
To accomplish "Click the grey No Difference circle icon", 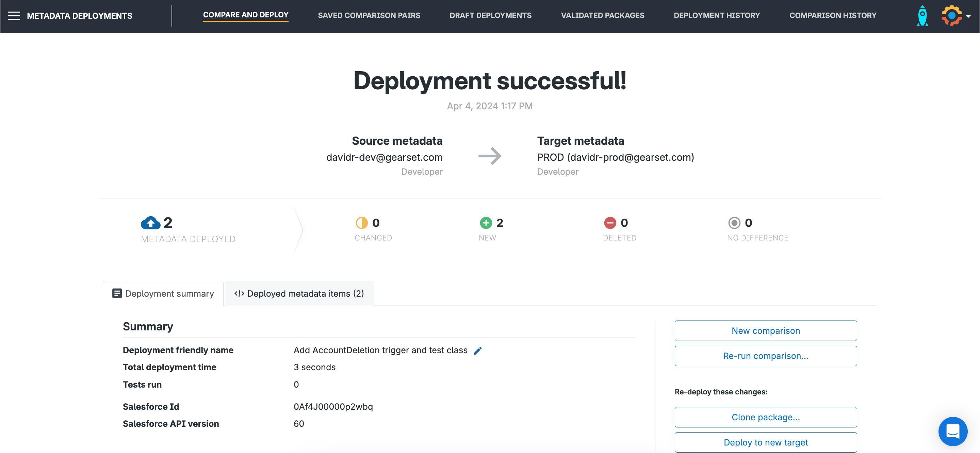I will click(x=734, y=223).
